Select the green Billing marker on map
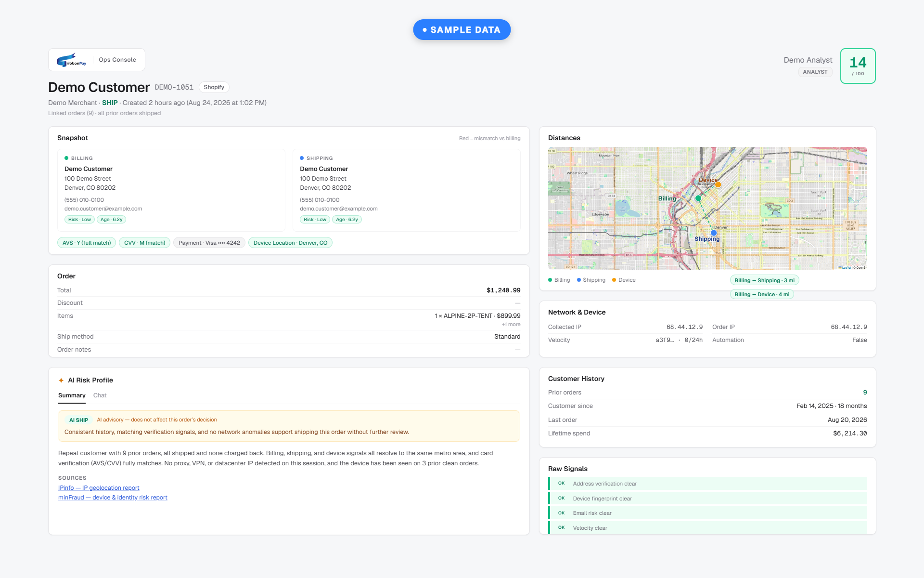Viewport: 924px width, 578px height. pyautogui.click(x=698, y=198)
